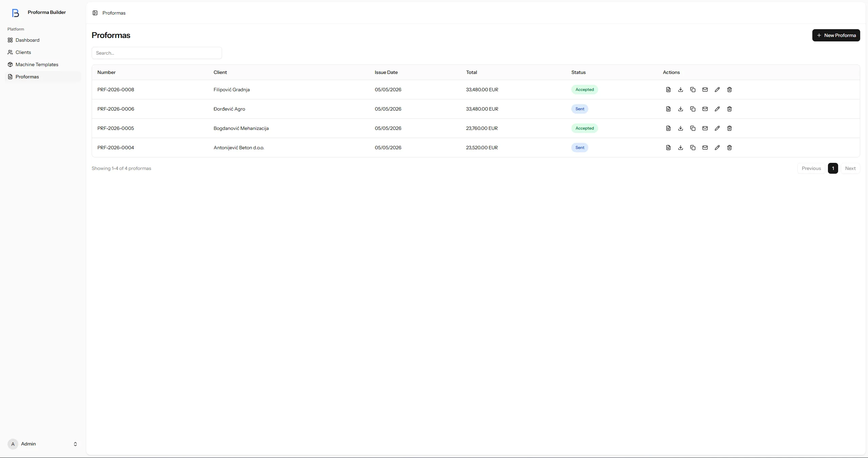Click total 23,760.00 EUR
This screenshot has width=868, height=458.
(x=482, y=128)
